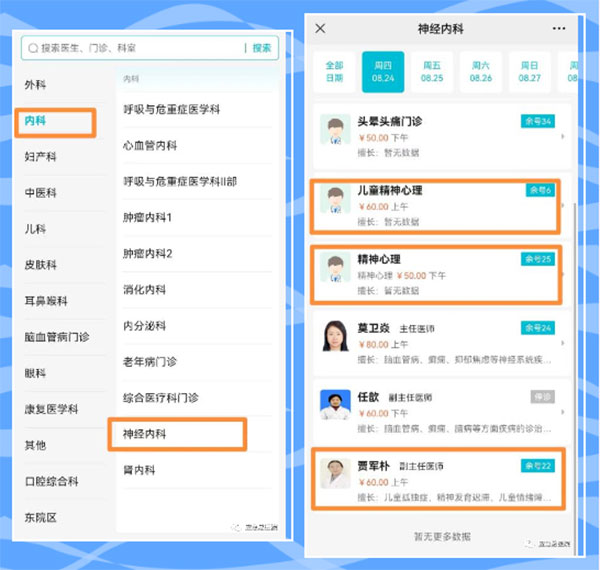
Task: Switch to the 周五 08.25 date tab
Action: [x=432, y=70]
